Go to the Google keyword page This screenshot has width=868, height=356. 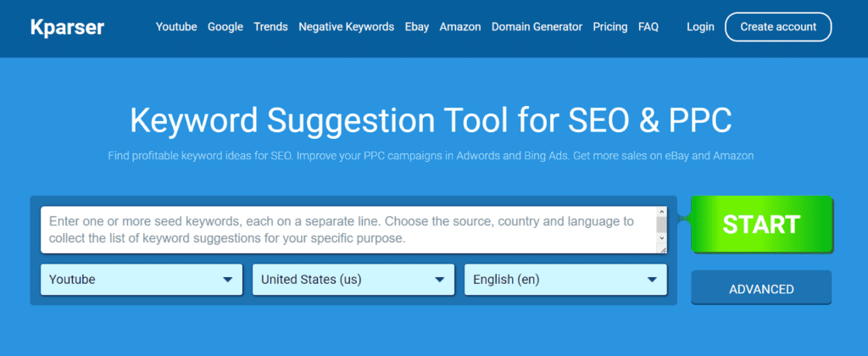pyautogui.click(x=225, y=26)
